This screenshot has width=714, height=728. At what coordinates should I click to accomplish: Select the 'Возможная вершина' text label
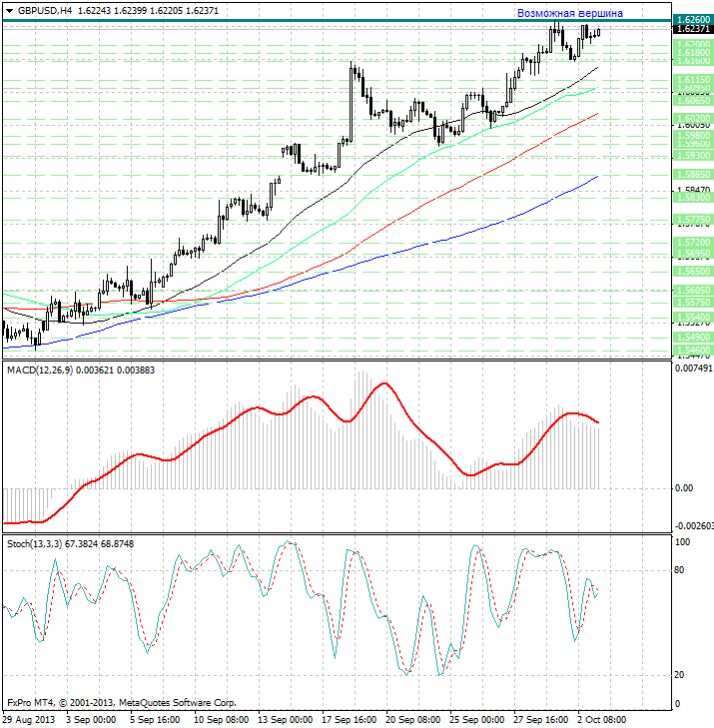point(569,13)
